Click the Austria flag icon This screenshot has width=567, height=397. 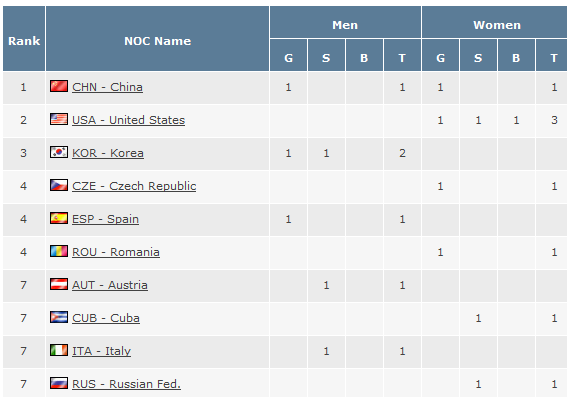tap(59, 284)
